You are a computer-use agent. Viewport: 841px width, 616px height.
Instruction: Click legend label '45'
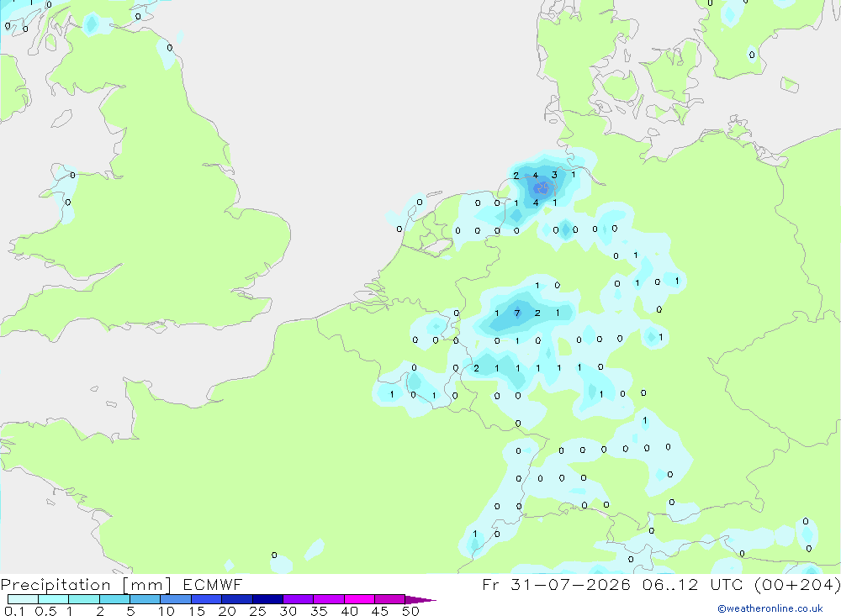click(x=380, y=611)
